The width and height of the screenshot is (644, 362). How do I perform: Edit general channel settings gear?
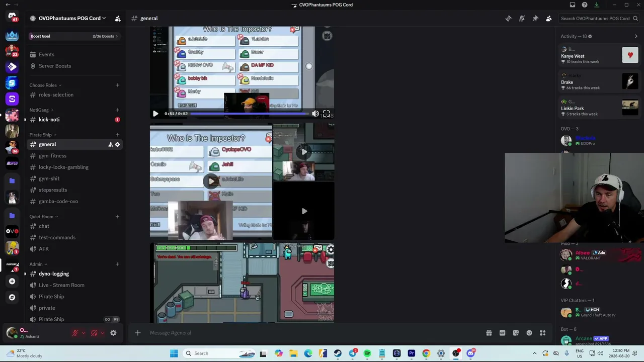[x=117, y=145]
